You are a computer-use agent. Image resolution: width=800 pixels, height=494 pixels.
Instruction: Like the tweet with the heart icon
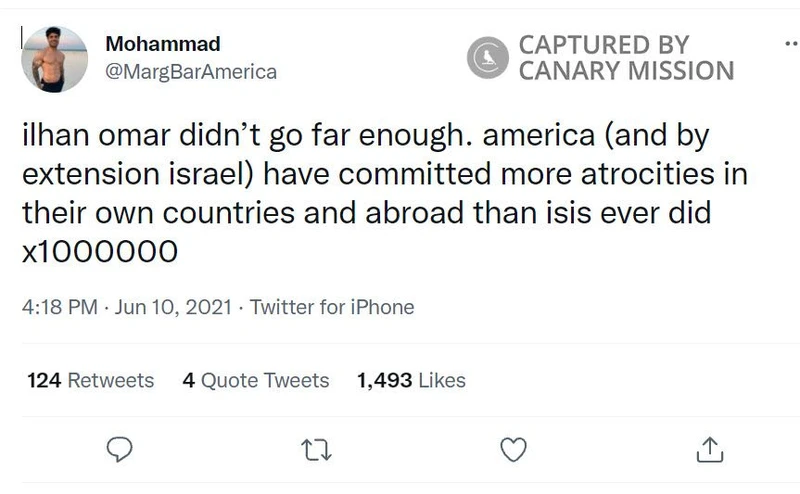click(x=513, y=448)
